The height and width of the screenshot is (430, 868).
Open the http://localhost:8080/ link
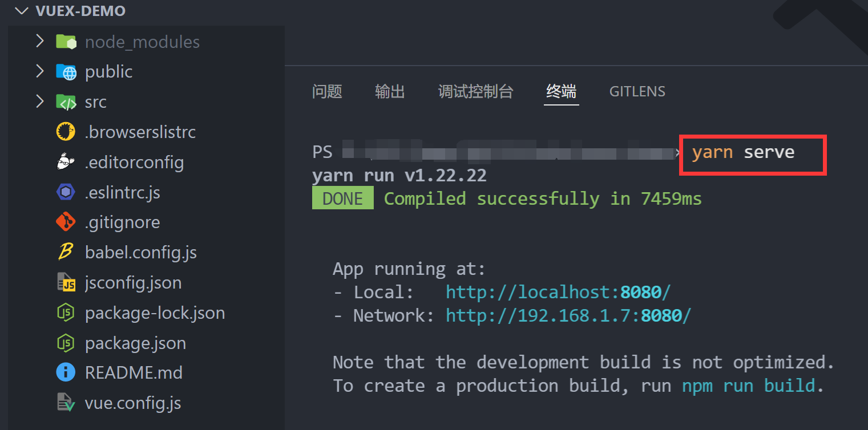point(558,292)
